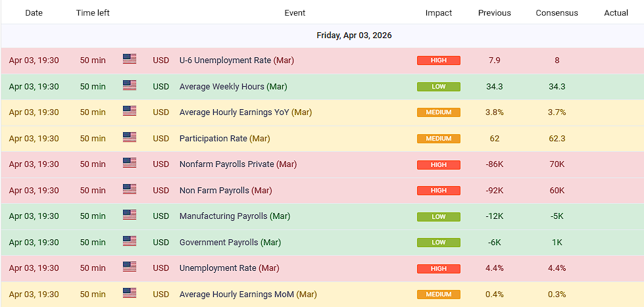The height and width of the screenshot is (307, 644).
Task: Click the Impact column header
Action: pyautogui.click(x=439, y=12)
